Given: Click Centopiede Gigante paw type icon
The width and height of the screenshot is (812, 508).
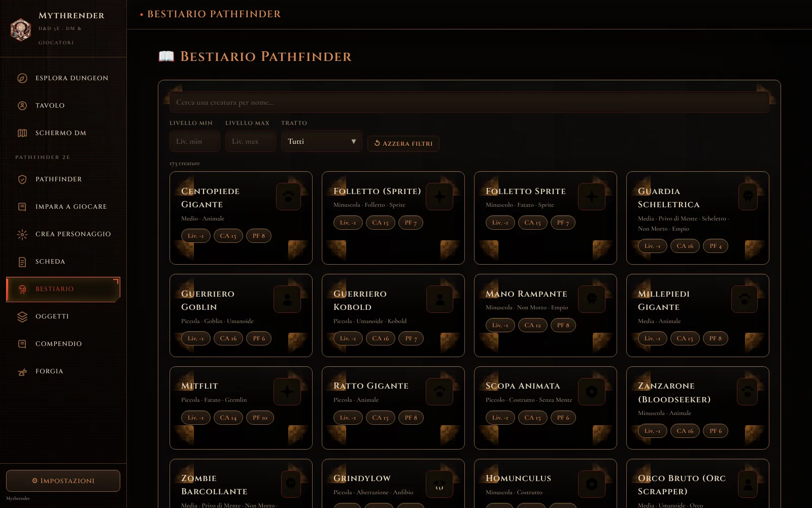Looking at the screenshot, I should tap(288, 197).
